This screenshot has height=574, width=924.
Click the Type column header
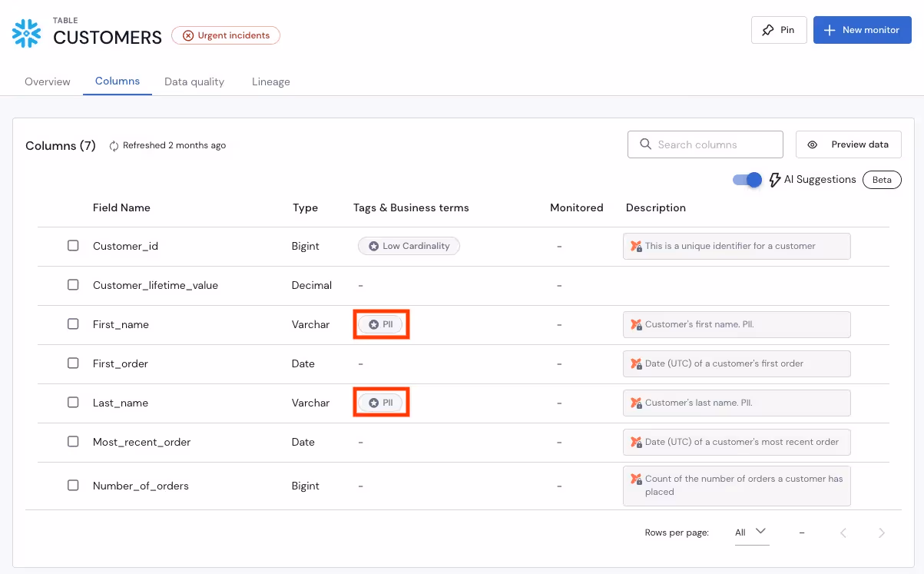tap(305, 207)
